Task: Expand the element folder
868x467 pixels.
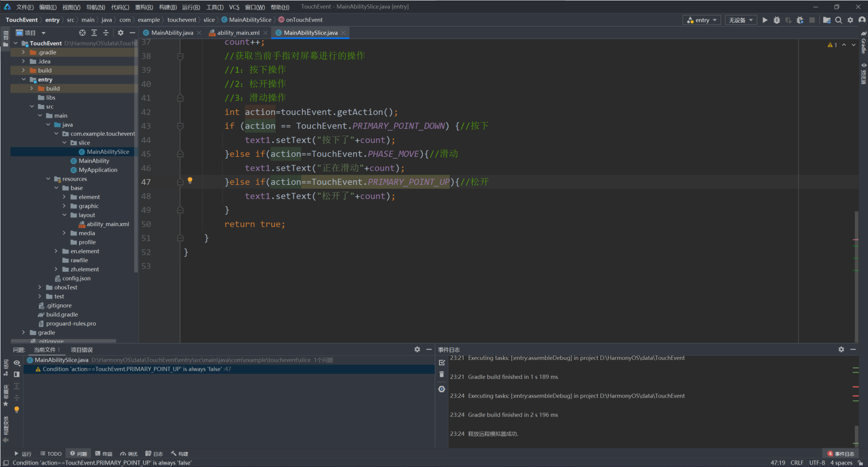Action: point(64,197)
